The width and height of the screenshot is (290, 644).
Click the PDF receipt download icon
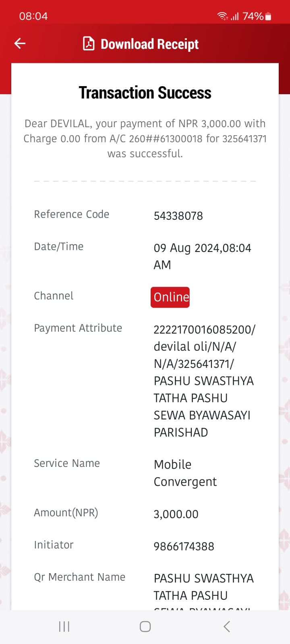coord(89,43)
